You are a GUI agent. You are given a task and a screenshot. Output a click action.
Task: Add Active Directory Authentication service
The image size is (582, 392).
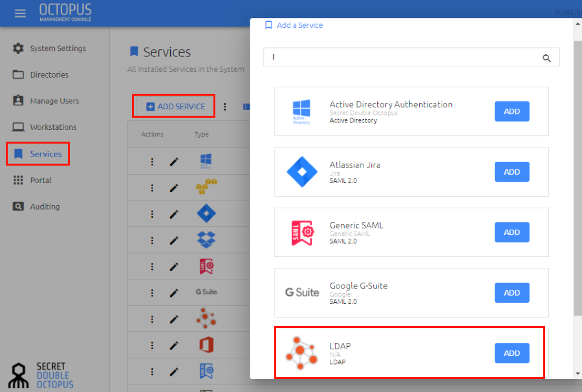[512, 111]
